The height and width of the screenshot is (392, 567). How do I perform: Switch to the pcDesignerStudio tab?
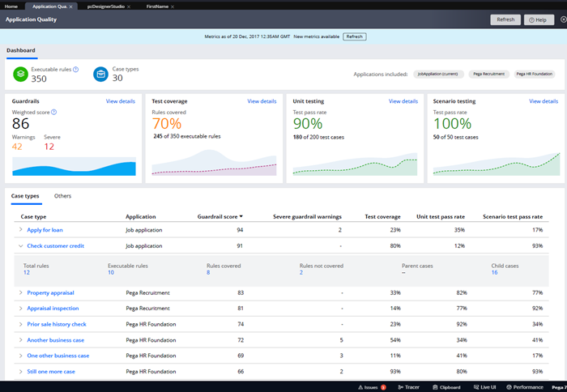106,6
